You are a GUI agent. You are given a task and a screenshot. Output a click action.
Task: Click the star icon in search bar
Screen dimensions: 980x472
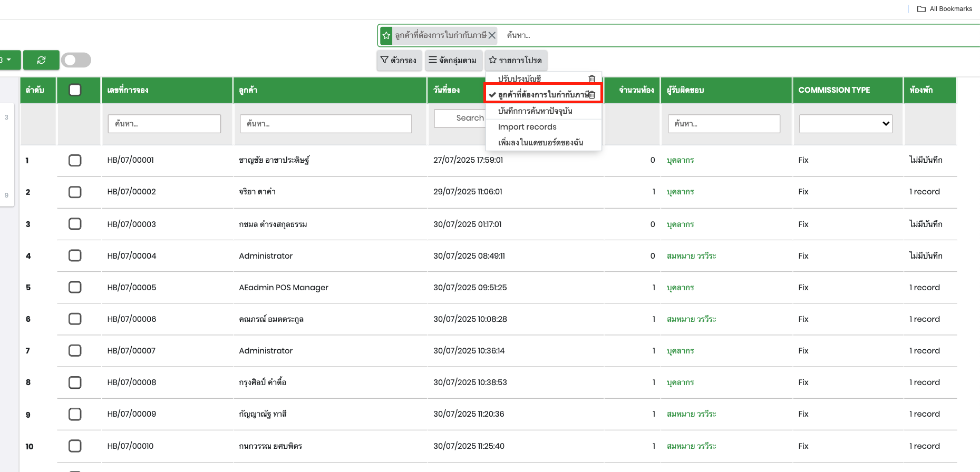(x=386, y=35)
